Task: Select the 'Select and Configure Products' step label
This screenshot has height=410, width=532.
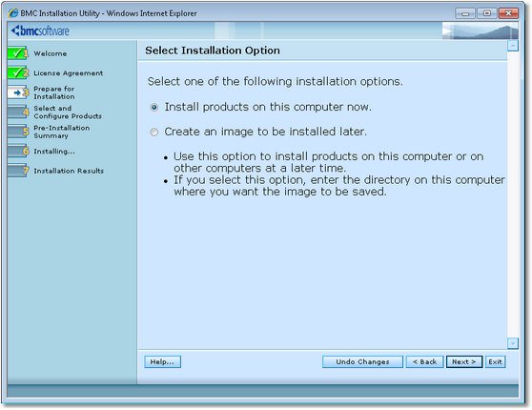Action: [x=68, y=112]
